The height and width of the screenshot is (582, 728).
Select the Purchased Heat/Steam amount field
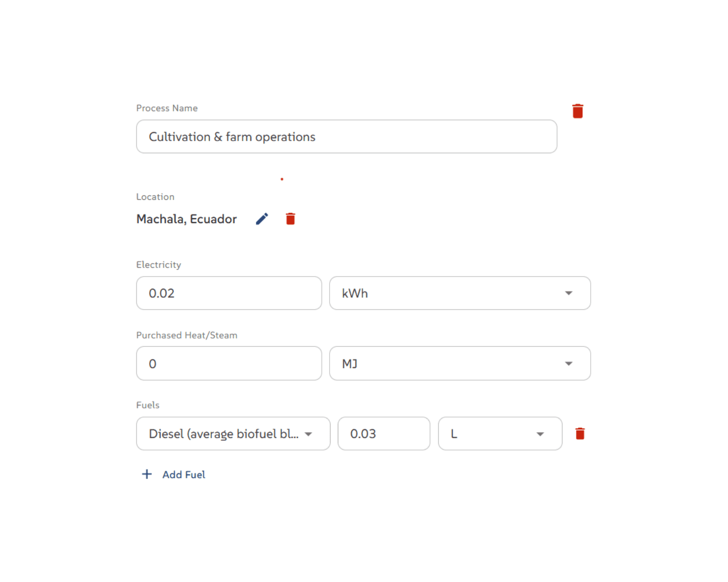(229, 364)
